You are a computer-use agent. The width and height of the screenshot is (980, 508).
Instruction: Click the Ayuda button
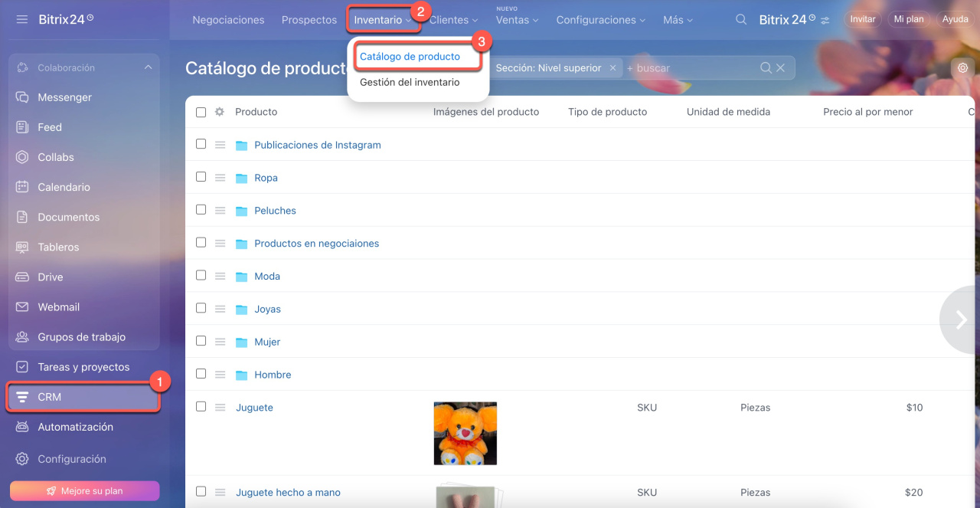[x=955, y=19]
